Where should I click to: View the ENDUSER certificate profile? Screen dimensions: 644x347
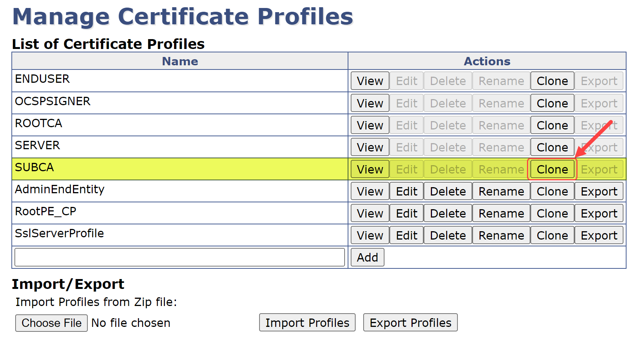coord(370,81)
